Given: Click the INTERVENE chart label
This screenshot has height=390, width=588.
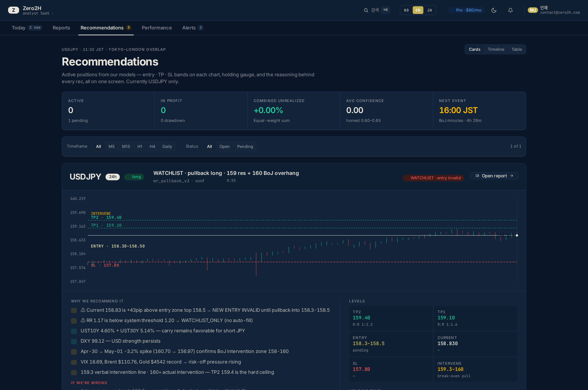Looking at the screenshot, I should click(101, 213).
